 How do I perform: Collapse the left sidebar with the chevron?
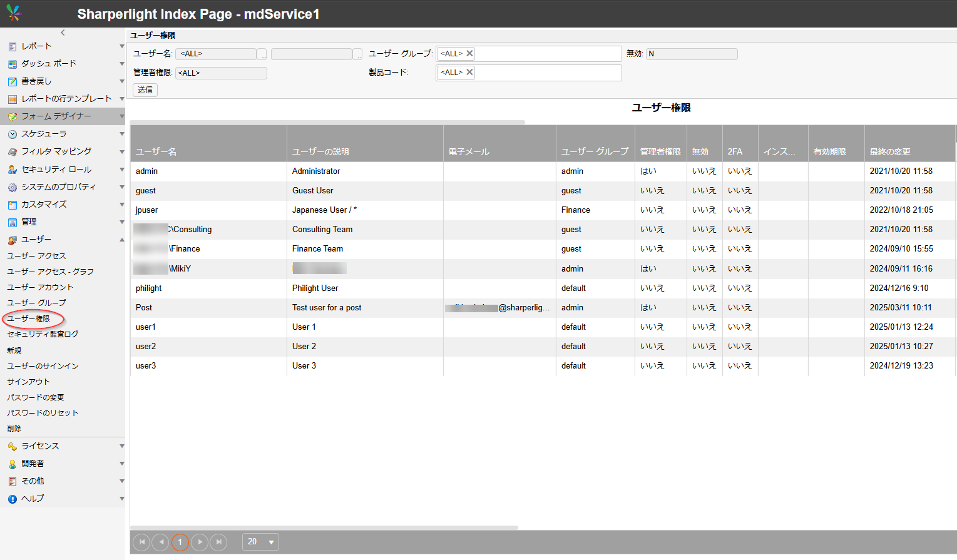[x=63, y=33]
